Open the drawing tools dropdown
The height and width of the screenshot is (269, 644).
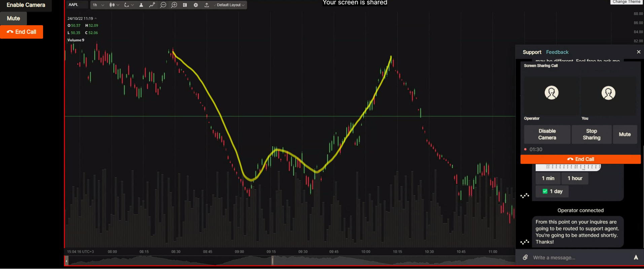pyautogui.click(x=129, y=5)
